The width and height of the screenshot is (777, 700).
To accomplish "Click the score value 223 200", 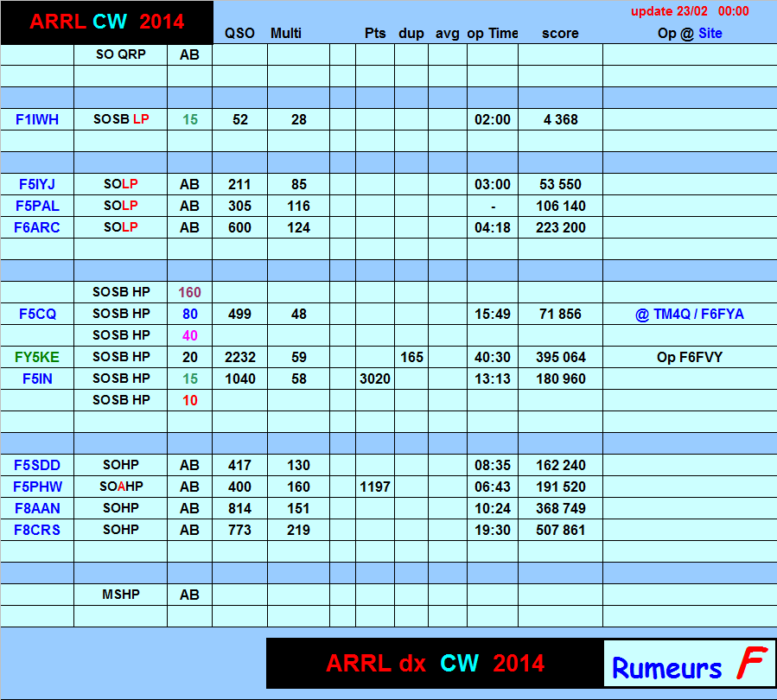I will pos(560,227).
